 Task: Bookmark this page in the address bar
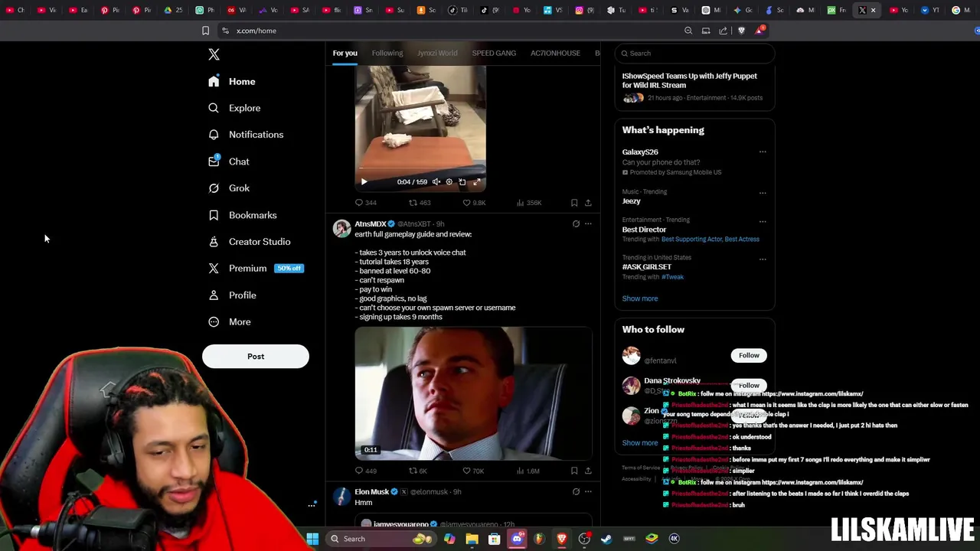[205, 31]
